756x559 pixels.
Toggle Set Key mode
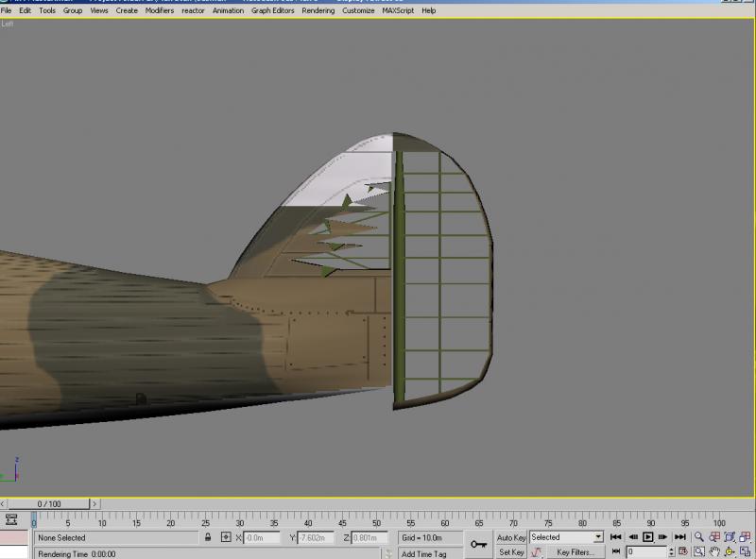511,552
